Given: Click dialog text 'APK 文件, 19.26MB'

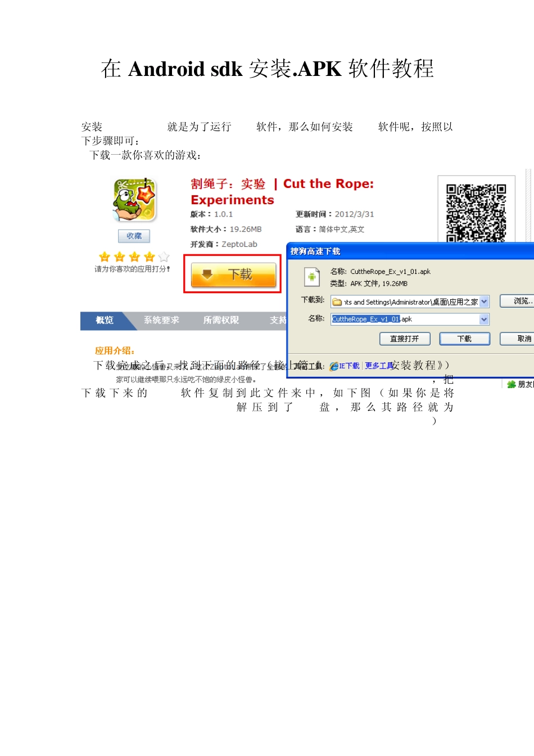Looking at the screenshot, I should pos(379,283).
